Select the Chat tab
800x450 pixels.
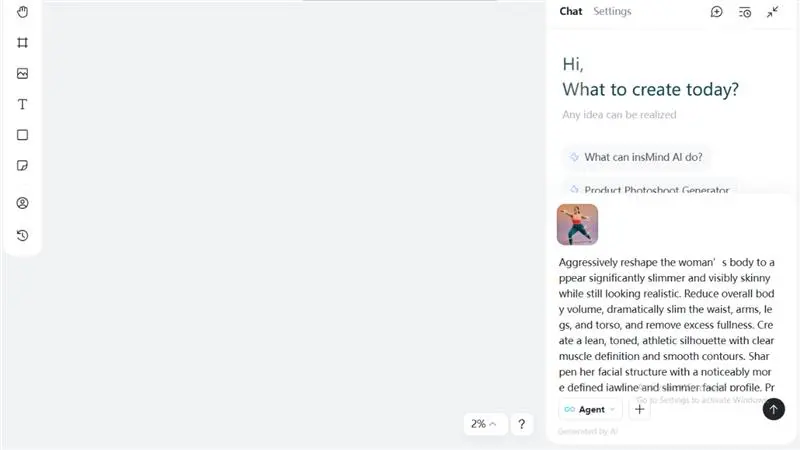click(571, 12)
